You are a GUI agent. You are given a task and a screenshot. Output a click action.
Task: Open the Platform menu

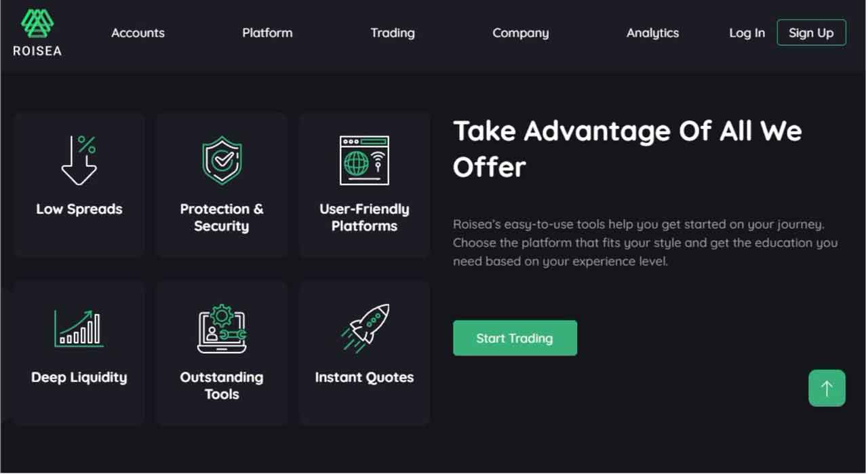(267, 33)
